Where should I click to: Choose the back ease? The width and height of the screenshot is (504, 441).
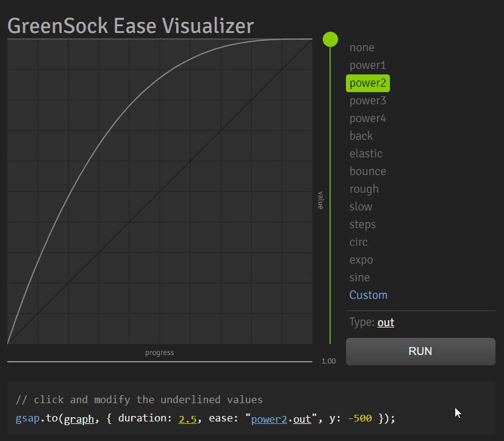[361, 136]
